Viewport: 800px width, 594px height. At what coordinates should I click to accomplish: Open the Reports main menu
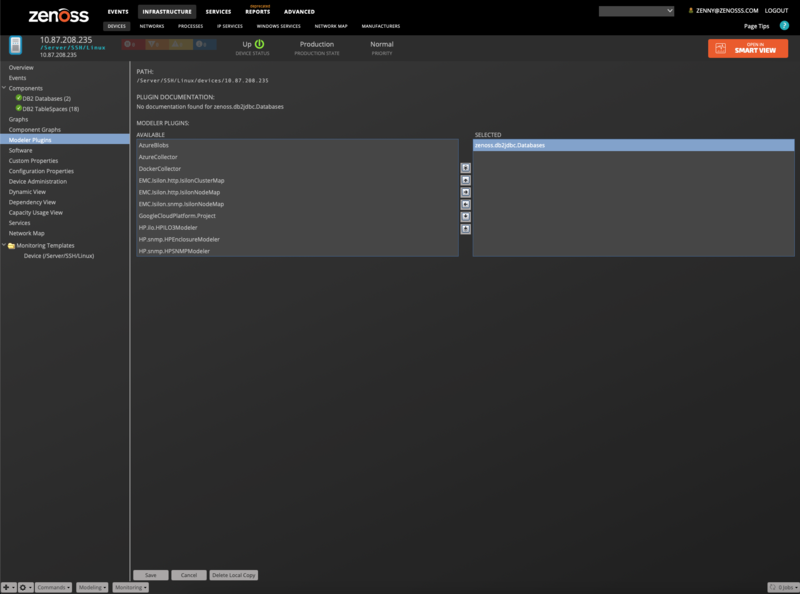coord(258,12)
